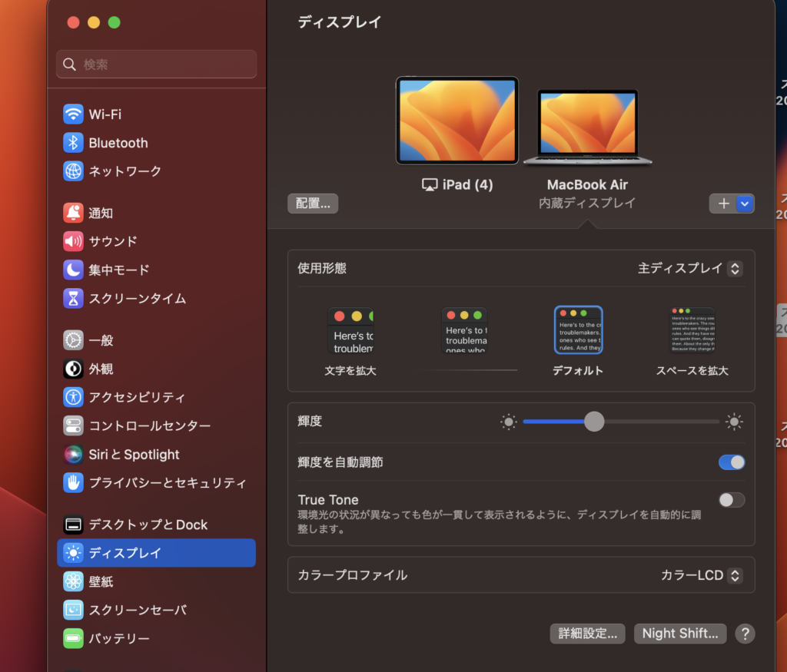Viewport: 787px width, 672px height.
Task: Click the カラープロファイル label text
Action: 352,575
